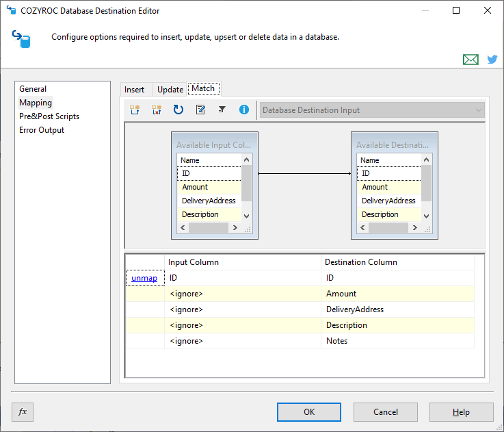The width and height of the screenshot is (504, 432).
Task: Click DeliveryAddress destination cell in mapping grid
Action: (398, 309)
